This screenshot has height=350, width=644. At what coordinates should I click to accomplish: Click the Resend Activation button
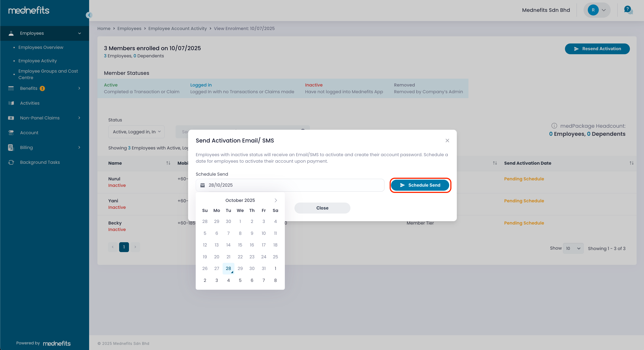click(x=597, y=49)
